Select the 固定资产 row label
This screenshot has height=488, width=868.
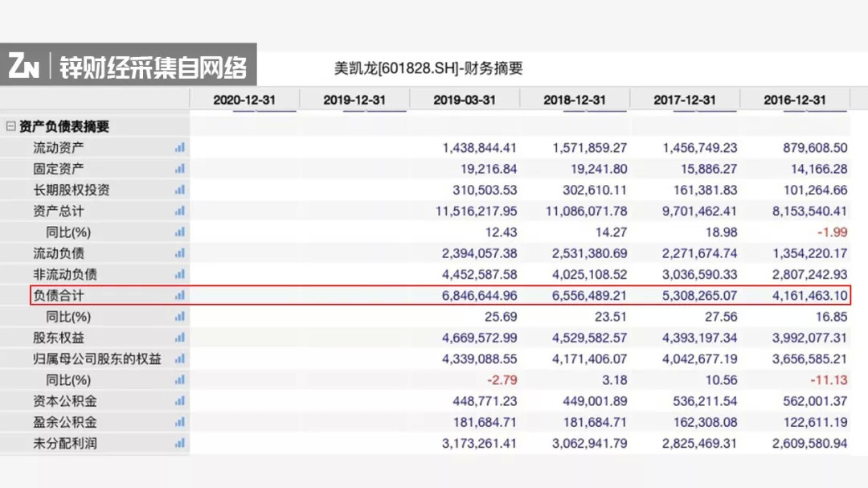[58, 168]
